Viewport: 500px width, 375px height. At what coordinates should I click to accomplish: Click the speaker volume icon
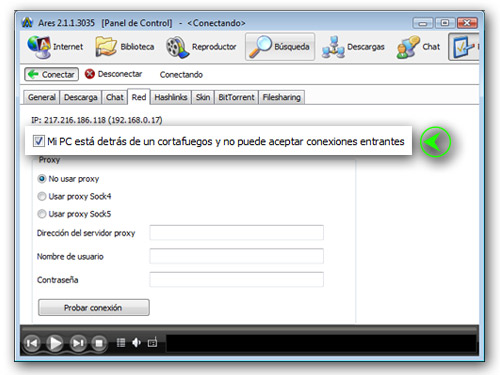click(136, 343)
